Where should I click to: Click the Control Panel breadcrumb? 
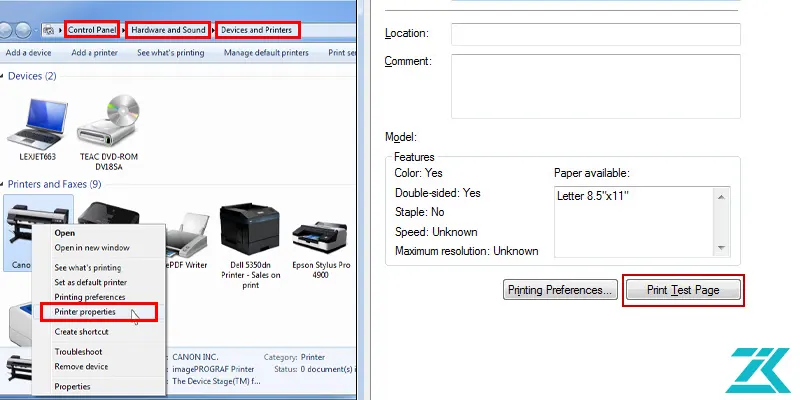click(92, 30)
